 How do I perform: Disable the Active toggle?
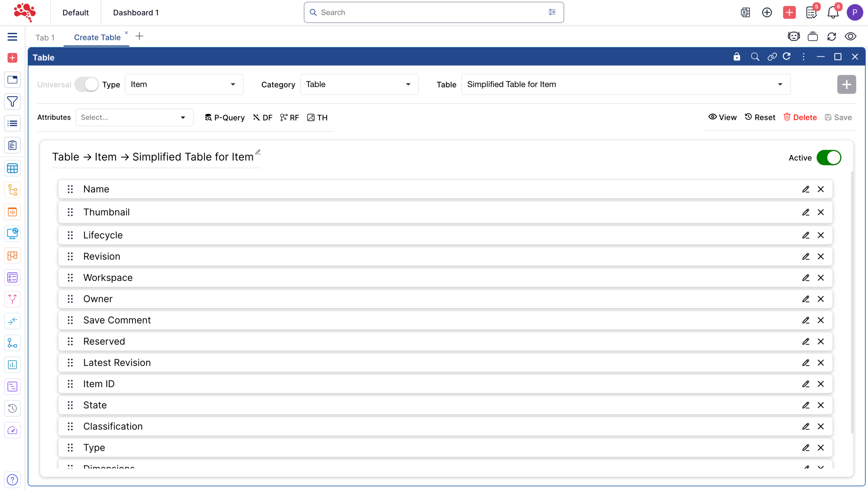point(829,158)
